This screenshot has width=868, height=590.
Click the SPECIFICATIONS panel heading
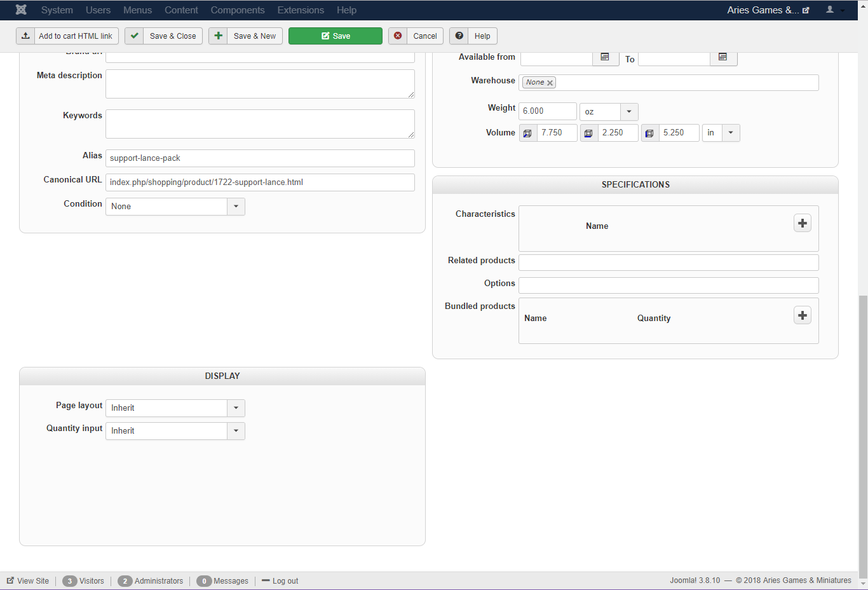pos(635,185)
